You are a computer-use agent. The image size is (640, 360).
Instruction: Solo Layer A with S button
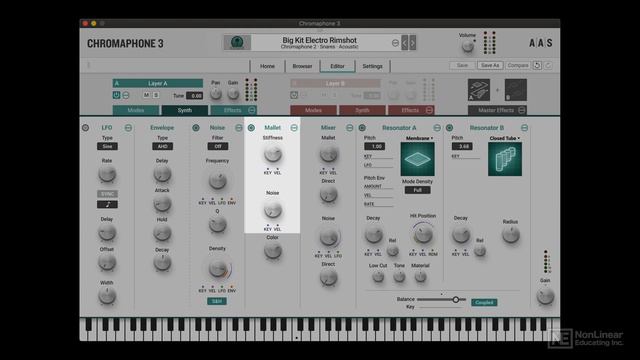(x=156, y=95)
